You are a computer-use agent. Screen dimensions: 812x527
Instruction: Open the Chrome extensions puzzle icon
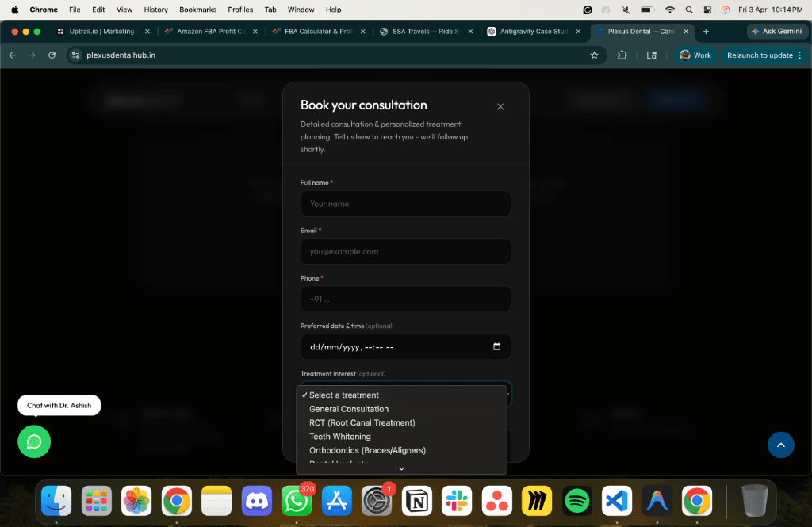pyautogui.click(x=622, y=55)
